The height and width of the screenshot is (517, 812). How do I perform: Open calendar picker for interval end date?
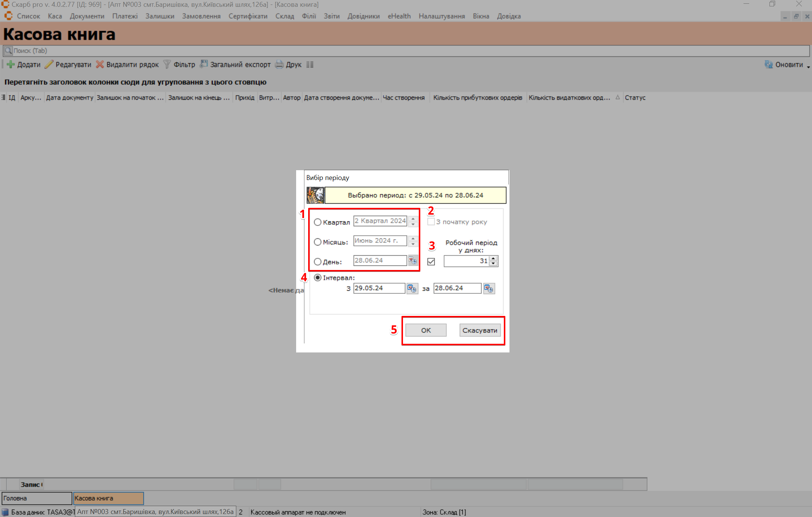pos(489,288)
